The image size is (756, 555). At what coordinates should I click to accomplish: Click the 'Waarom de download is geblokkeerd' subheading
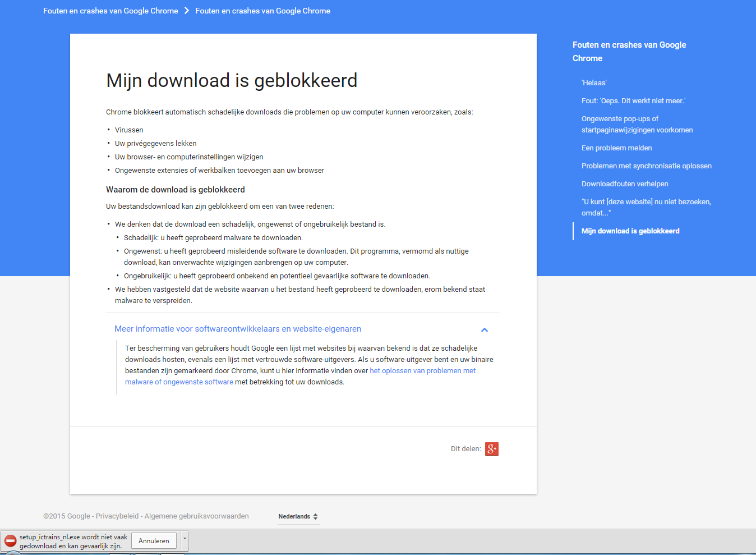(176, 190)
